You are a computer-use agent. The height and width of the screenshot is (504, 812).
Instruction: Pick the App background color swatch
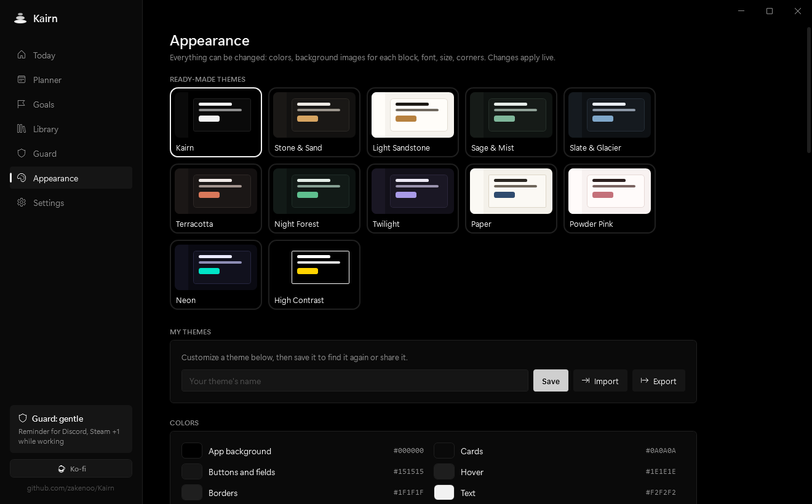tap(192, 451)
